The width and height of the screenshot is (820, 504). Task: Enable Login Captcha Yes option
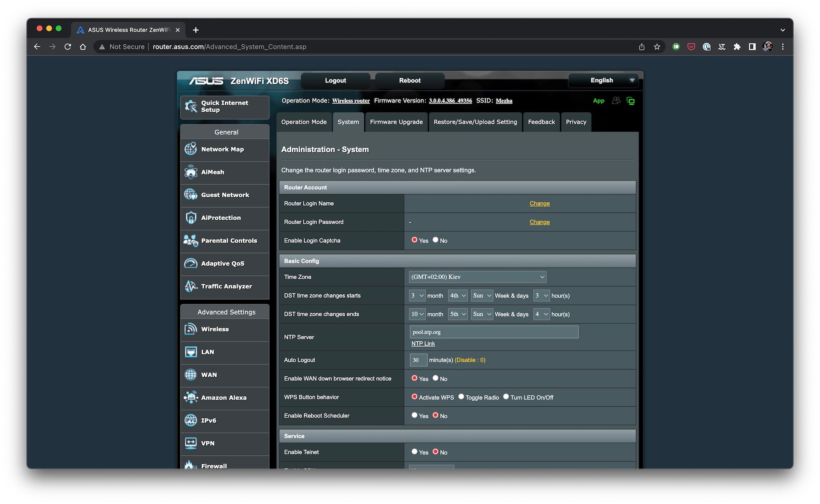413,240
